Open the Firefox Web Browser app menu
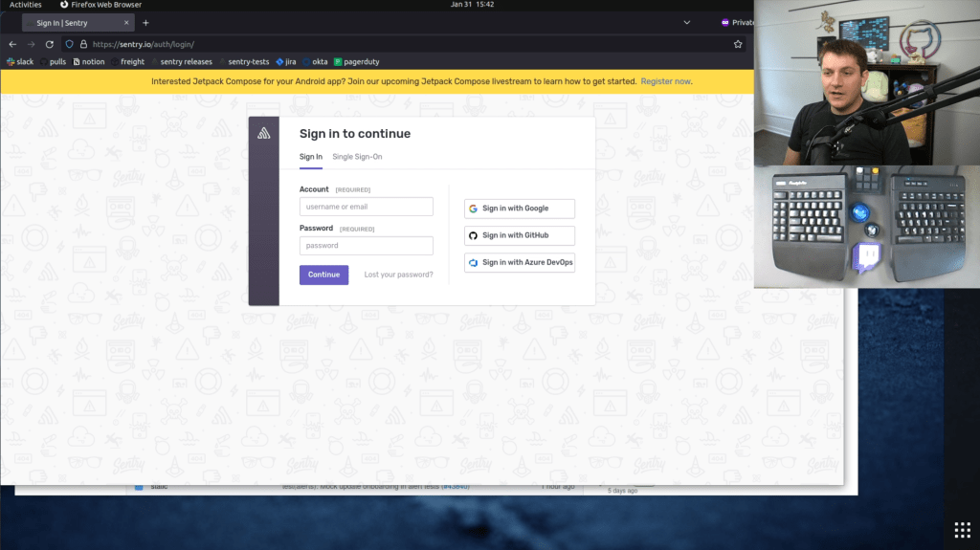Viewport: 980px width, 550px height. [100, 5]
